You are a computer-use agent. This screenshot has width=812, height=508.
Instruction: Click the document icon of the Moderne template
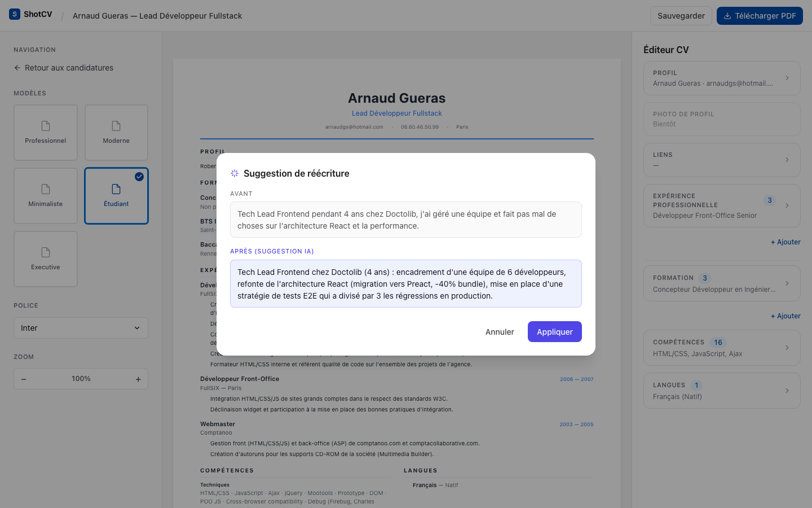[x=116, y=125]
